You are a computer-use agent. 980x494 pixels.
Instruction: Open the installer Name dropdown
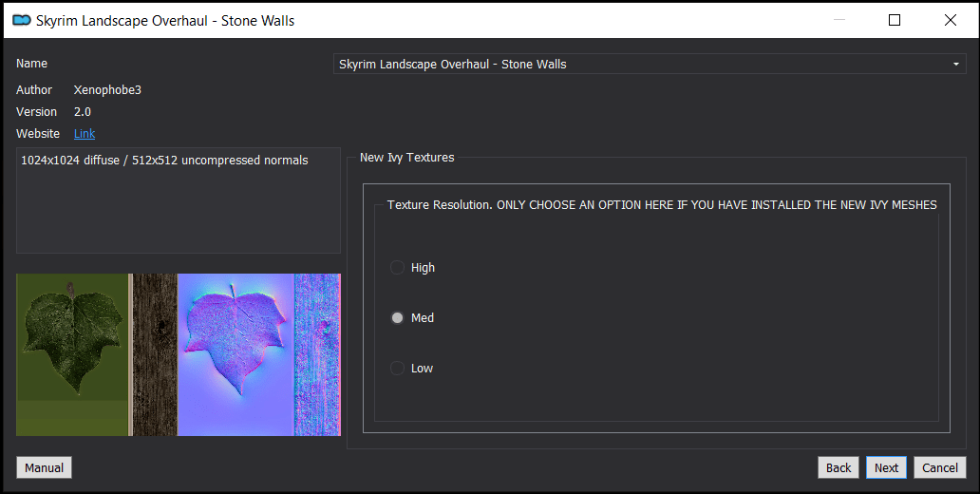tap(650, 64)
